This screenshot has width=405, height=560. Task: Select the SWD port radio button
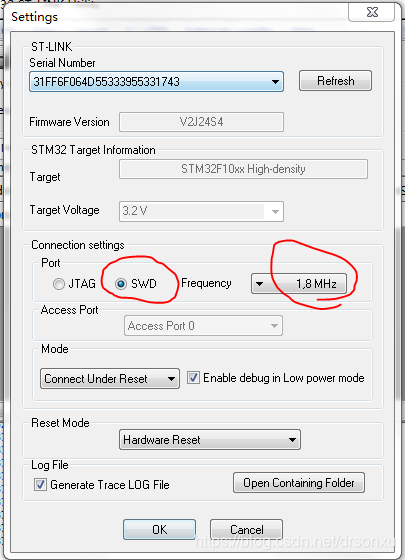point(121,284)
